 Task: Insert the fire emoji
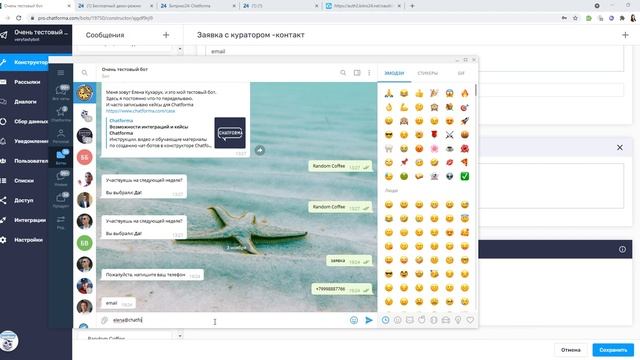point(464,93)
